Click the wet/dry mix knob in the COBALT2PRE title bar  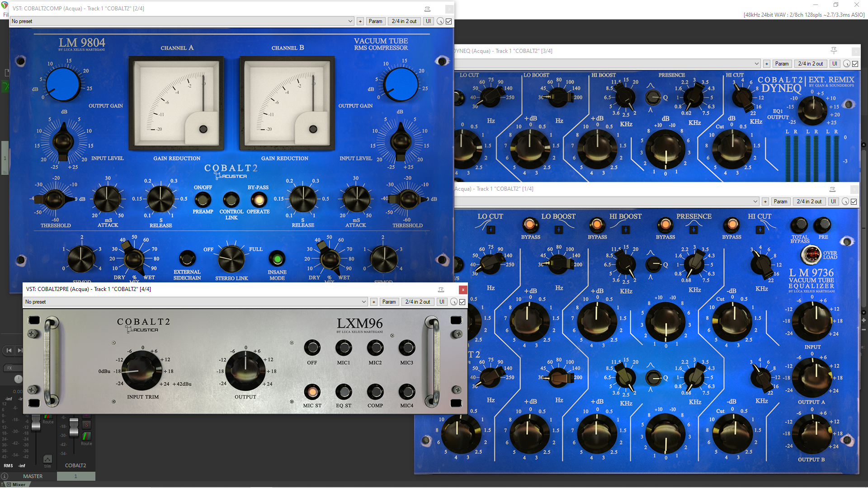(453, 302)
